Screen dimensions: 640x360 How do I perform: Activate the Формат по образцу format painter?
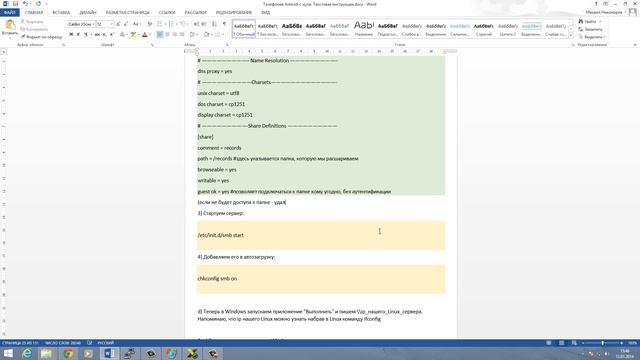point(42,37)
